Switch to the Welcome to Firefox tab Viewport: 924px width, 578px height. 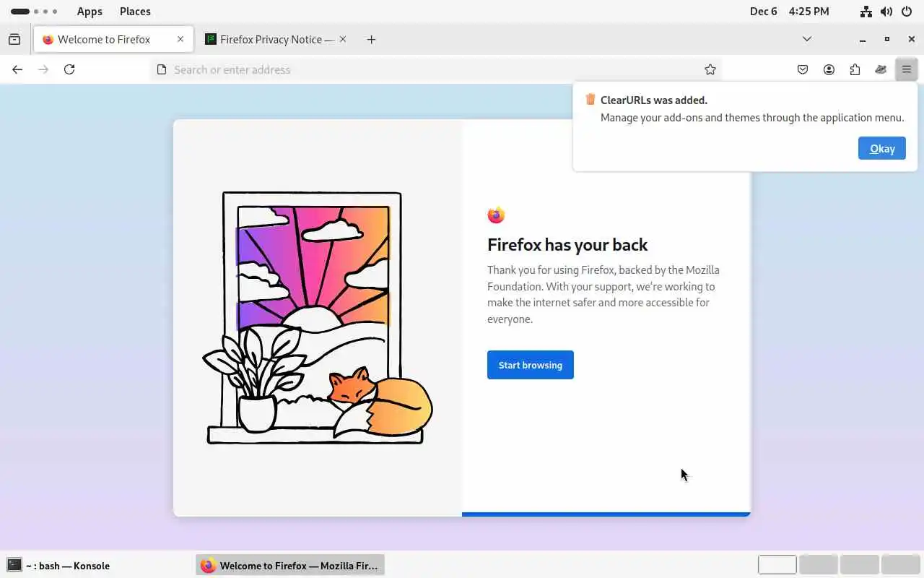pyautogui.click(x=113, y=39)
